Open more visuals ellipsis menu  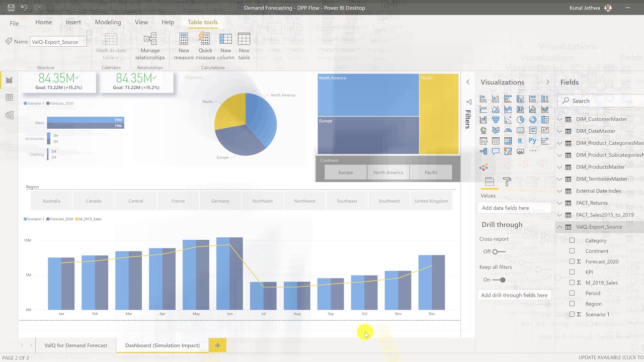tap(532, 151)
